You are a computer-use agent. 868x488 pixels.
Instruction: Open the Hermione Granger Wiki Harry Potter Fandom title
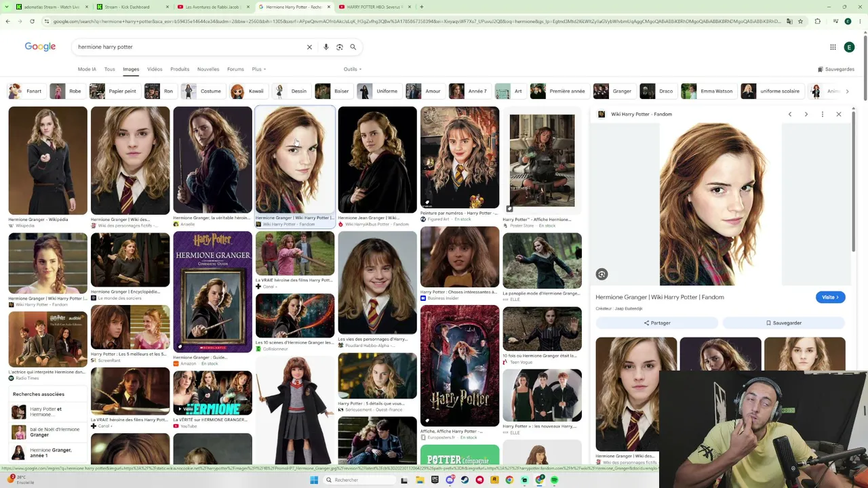pyautogui.click(x=660, y=297)
